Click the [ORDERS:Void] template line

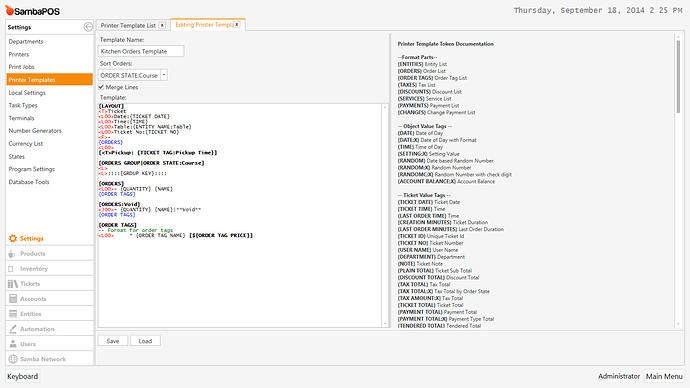pos(119,204)
